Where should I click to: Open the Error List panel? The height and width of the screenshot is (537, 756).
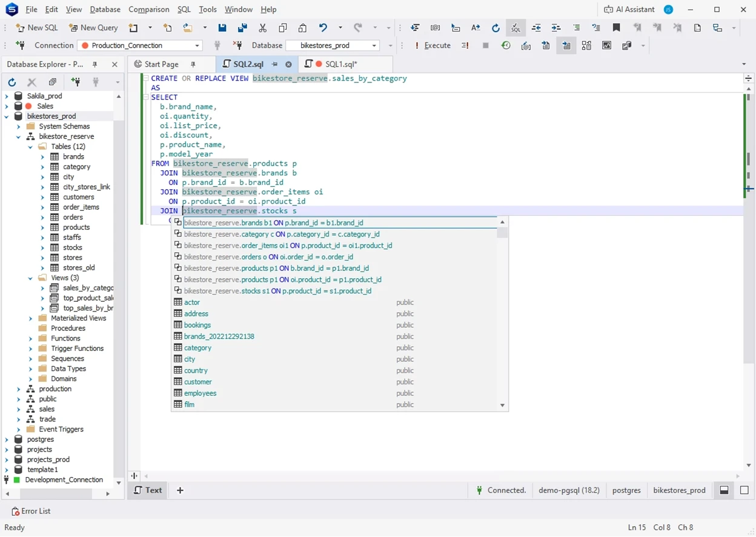click(31, 512)
